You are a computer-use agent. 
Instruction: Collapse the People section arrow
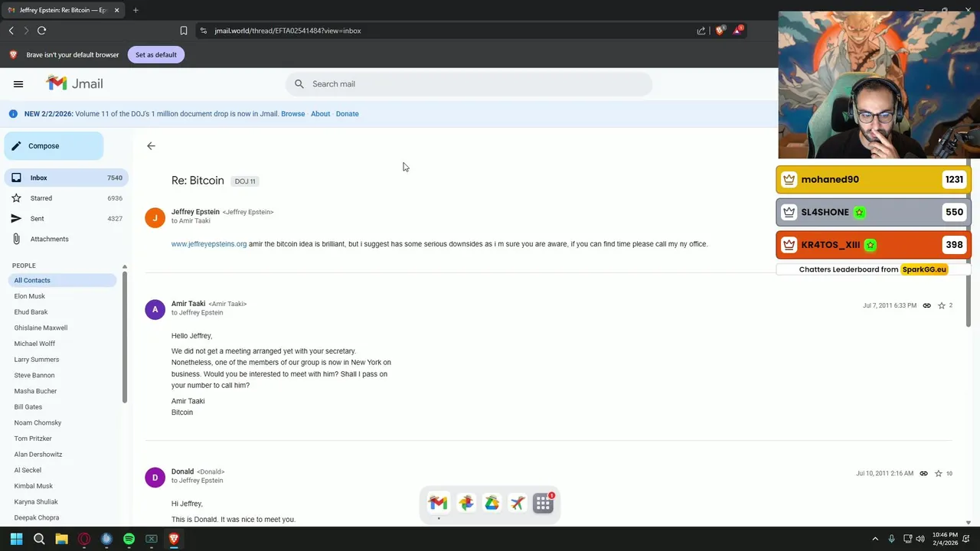[124, 266]
